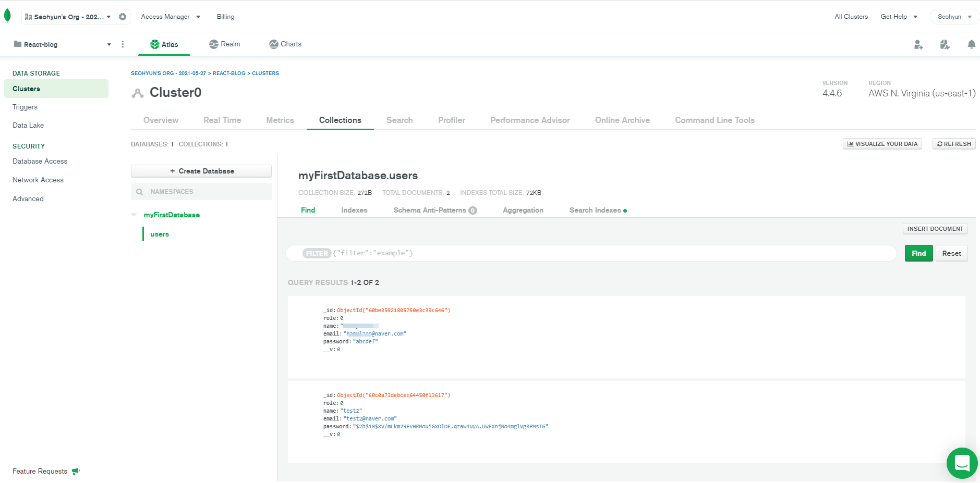Viewport: 980px width, 483px height.
Task: Click the Feature Requests link
Action: pyautogui.click(x=40, y=471)
